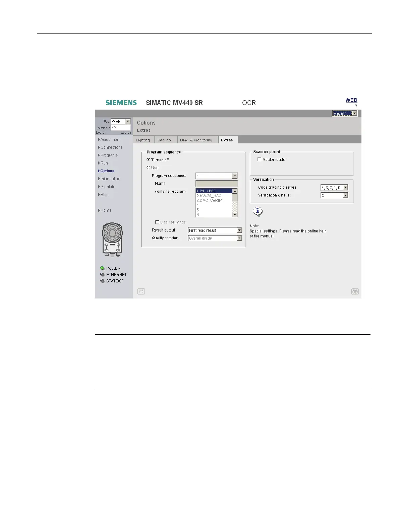399x532 pixels.
Task: Select Options in the side menu
Action: pyautogui.click(x=106, y=171)
